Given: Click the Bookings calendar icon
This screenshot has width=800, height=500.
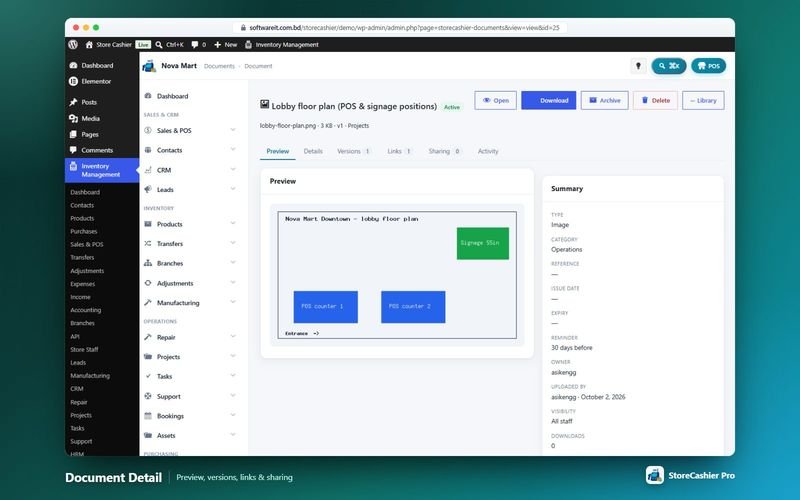Looking at the screenshot, I should tap(148, 416).
